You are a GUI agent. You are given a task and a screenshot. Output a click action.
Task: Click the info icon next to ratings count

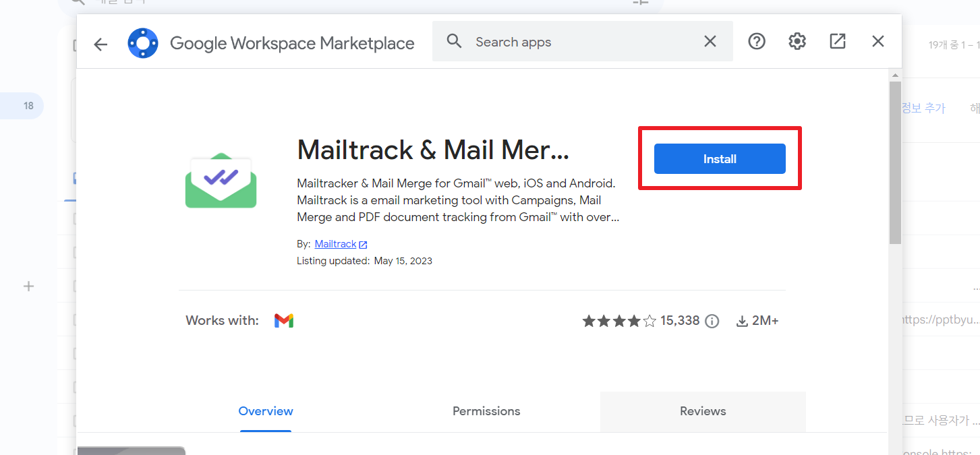(712, 321)
